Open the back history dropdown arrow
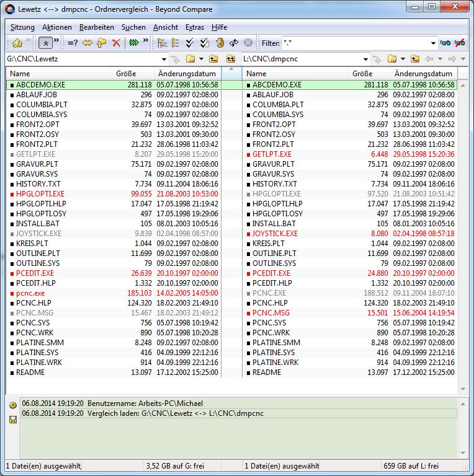 (x=440, y=59)
